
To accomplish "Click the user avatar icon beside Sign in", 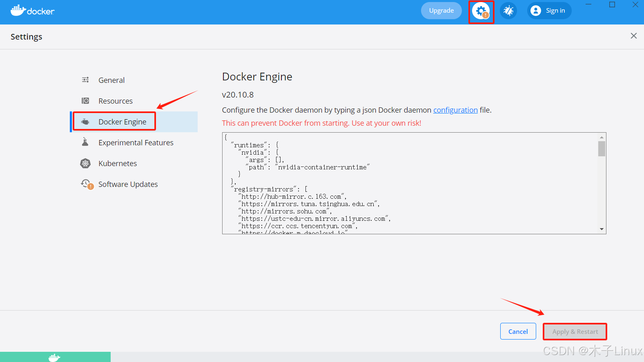I will [536, 11].
